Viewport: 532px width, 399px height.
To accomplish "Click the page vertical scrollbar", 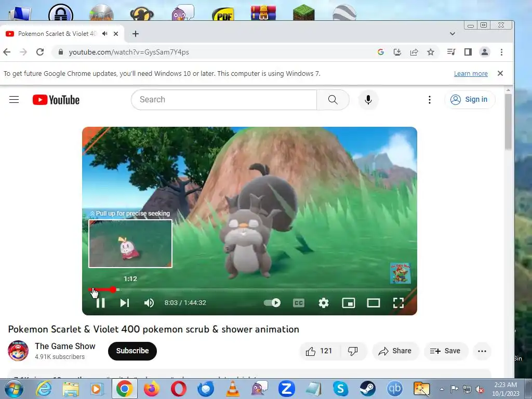I will coord(508,122).
